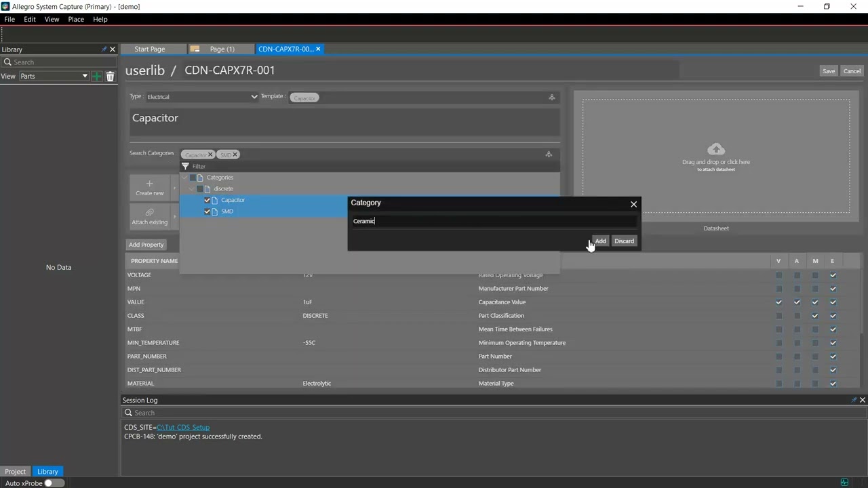Open the Edit menu
This screenshot has width=868, height=488.
(30, 19)
